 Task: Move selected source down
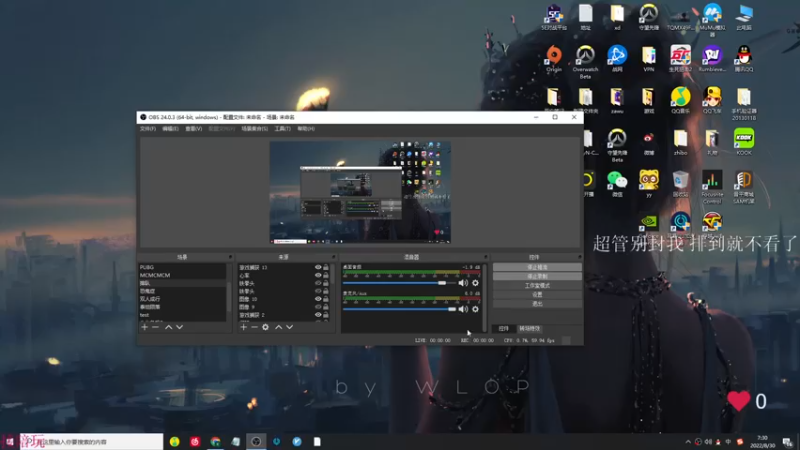tap(289, 327)
